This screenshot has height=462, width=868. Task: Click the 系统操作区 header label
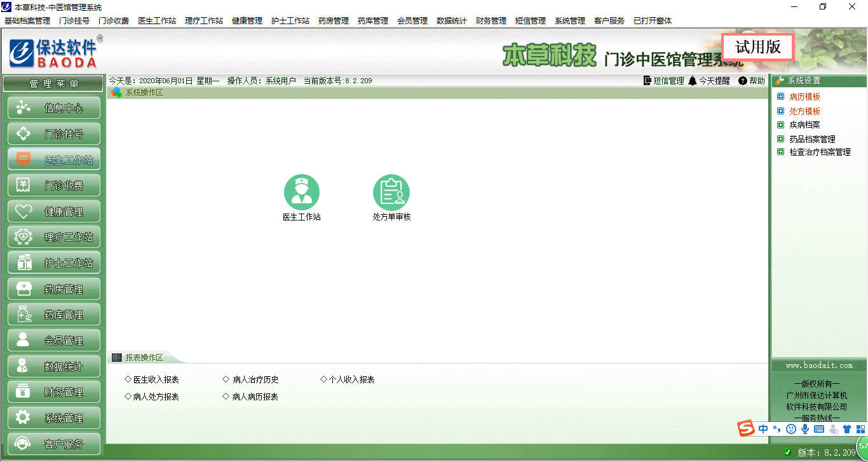144,93
